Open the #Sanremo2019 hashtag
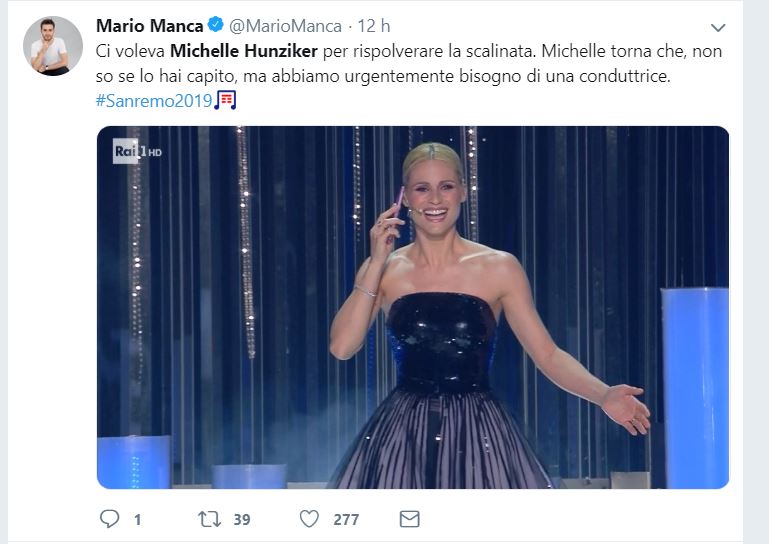The width and height of the screenshot is (769, 544). click(154, 102)
